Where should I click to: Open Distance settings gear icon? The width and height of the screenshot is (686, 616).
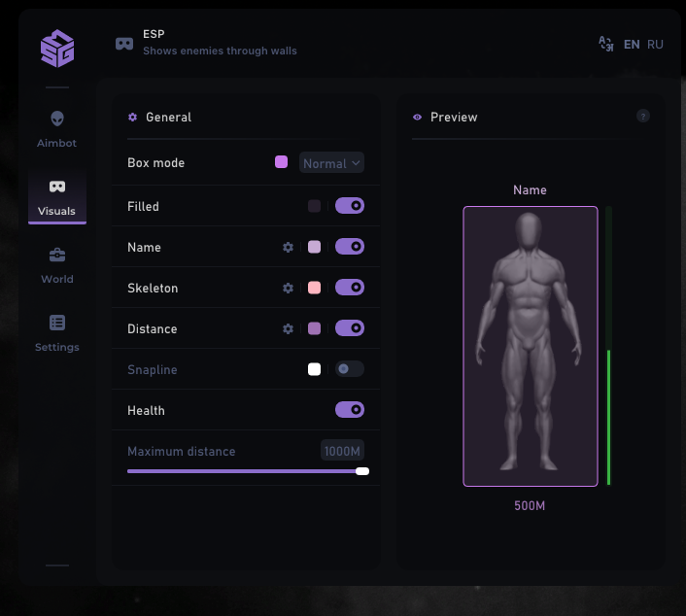point(288,329)
